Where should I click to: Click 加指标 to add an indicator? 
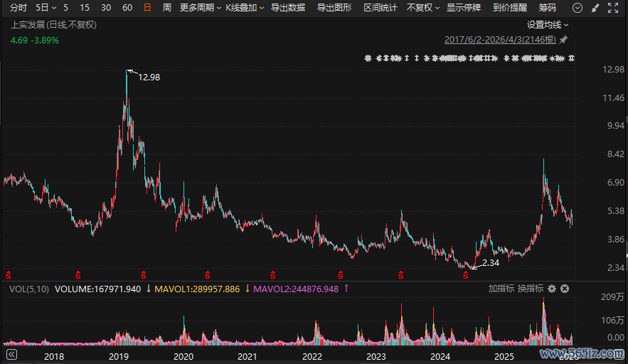501,289
